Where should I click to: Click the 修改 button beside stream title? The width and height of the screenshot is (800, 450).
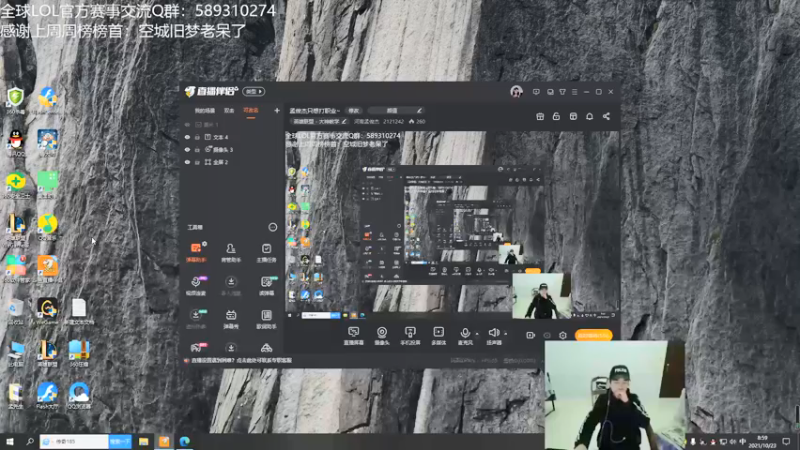click(x=354, y=110)
